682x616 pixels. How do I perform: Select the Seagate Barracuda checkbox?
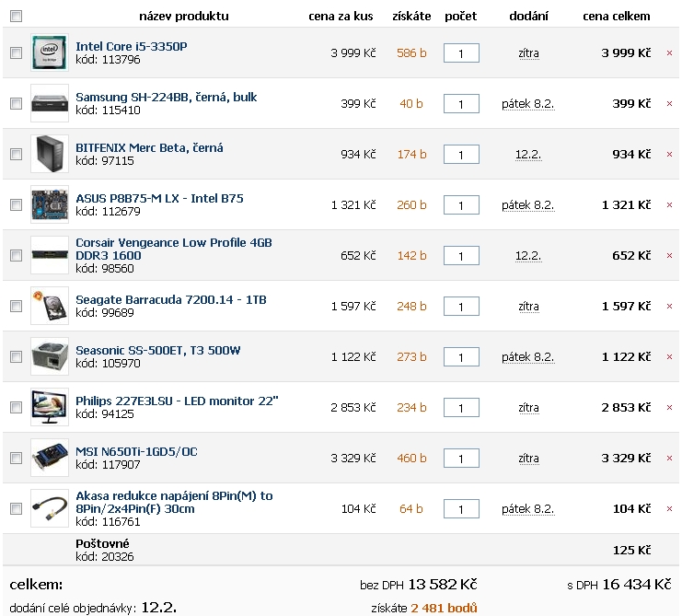point(16,307)
